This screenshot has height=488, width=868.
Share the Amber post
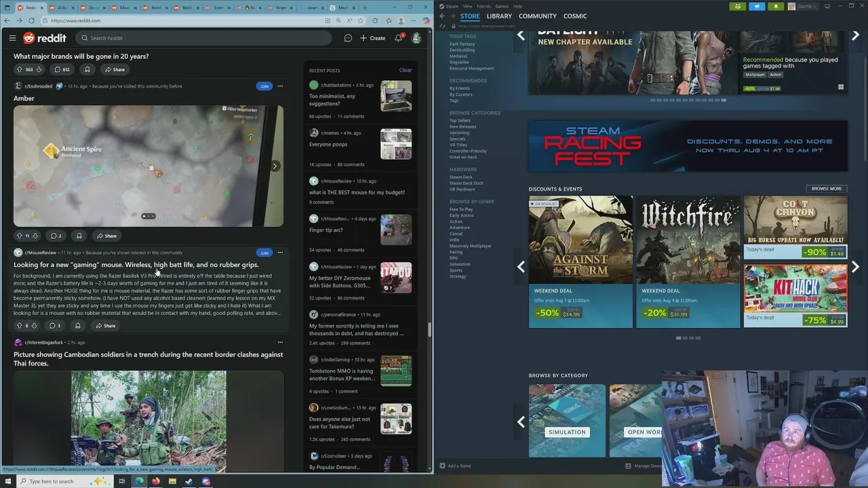pos(106,236)
